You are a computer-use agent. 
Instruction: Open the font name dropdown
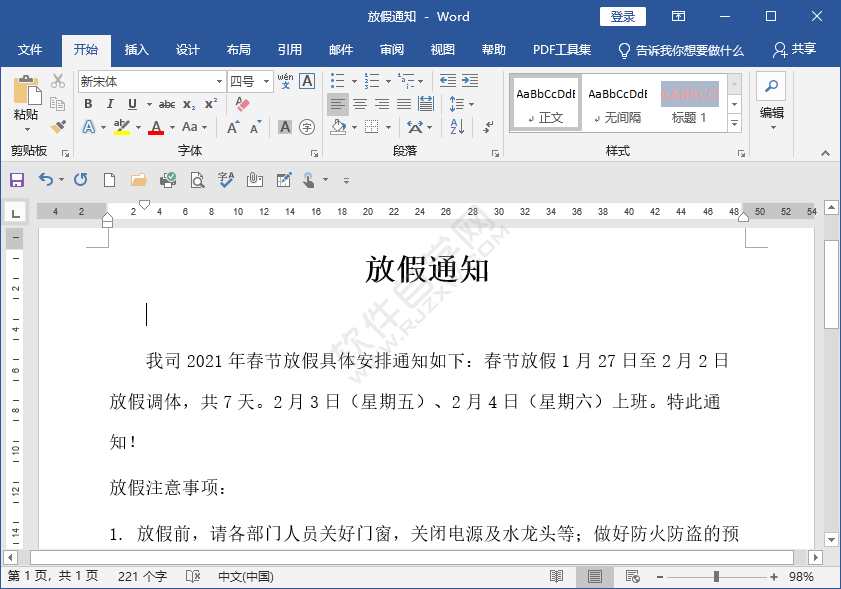[220, 81]
